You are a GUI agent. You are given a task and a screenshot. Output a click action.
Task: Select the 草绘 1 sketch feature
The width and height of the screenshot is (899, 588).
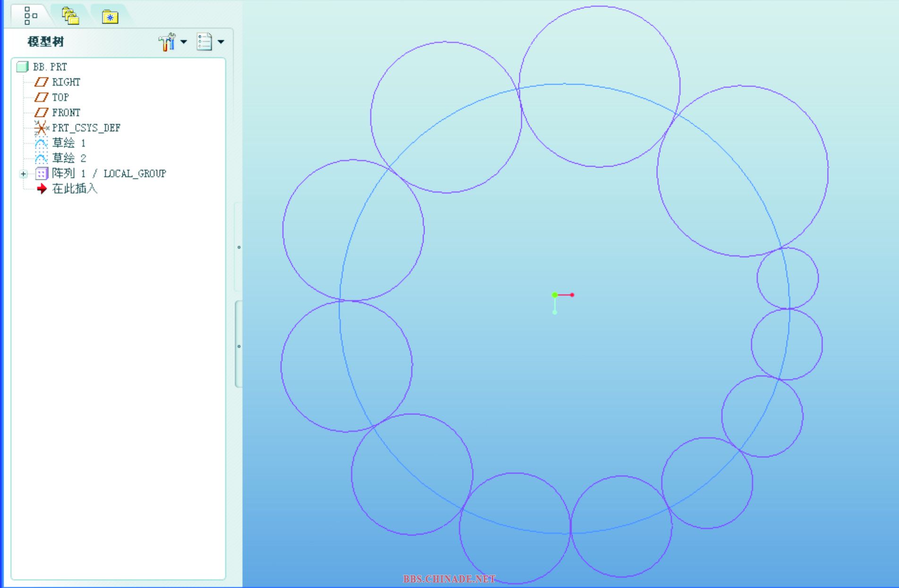click(x=69, y=143)
